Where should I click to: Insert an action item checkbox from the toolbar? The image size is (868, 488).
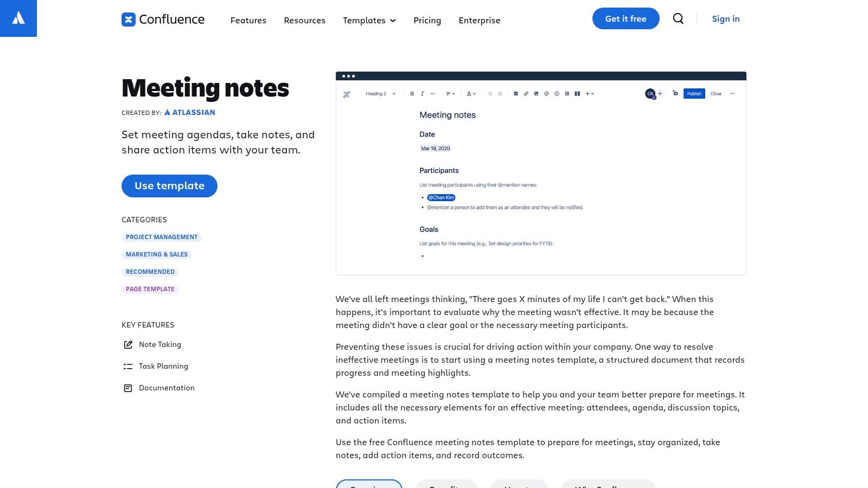point(515,93)
